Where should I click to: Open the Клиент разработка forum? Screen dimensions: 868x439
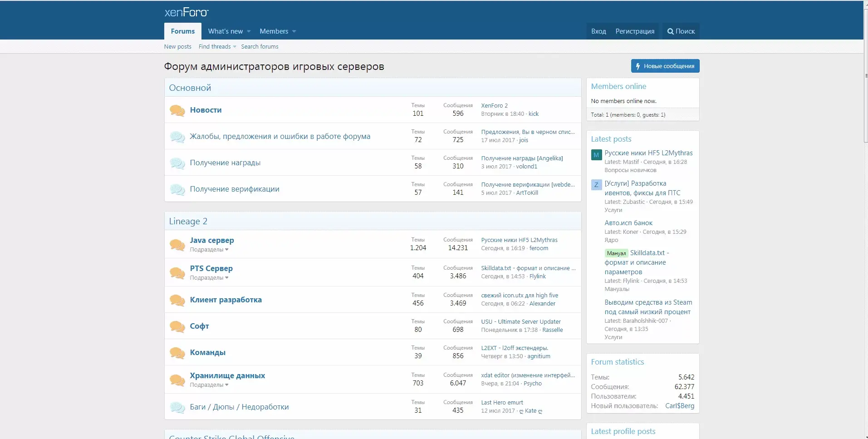point(226,300)
